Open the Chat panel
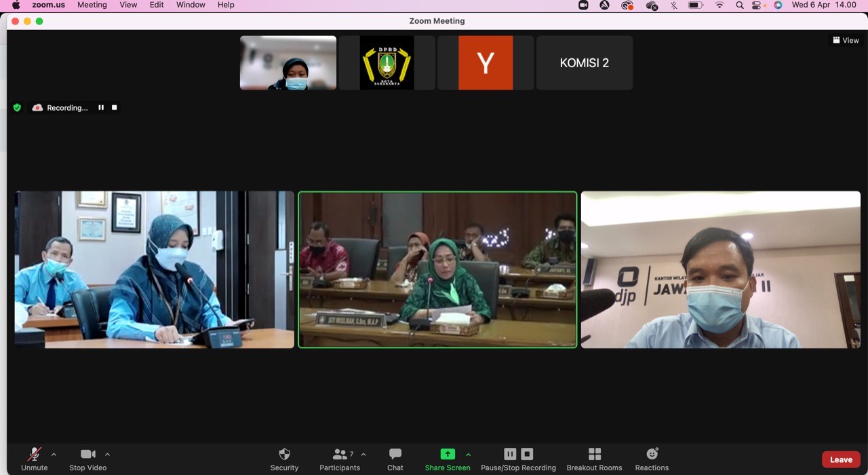 pyautogui.click(x=395, y=455)
